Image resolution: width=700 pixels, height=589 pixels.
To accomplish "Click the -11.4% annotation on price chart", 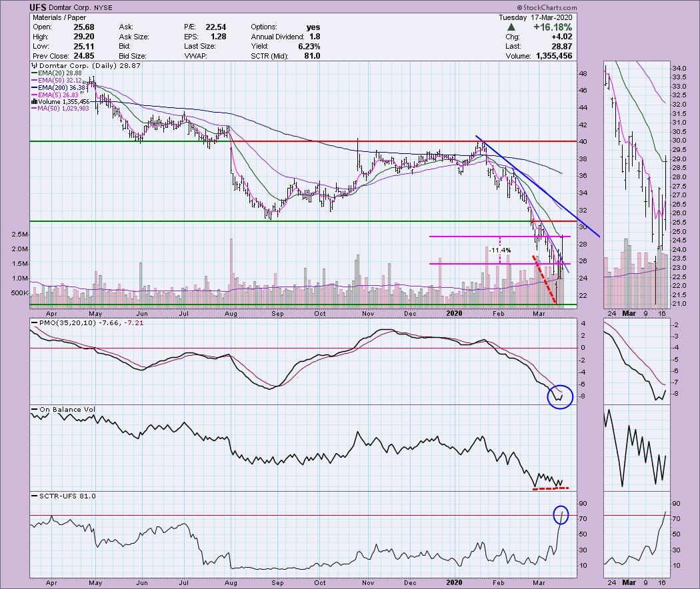I will coord(500,251).
